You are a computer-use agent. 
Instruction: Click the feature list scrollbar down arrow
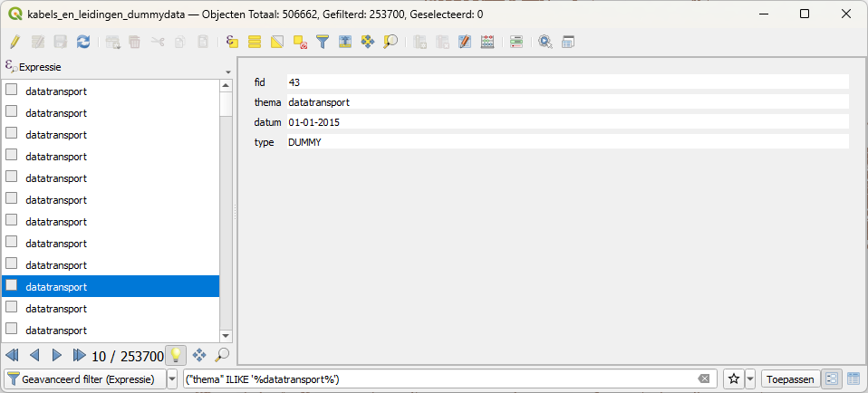[226, 336]
